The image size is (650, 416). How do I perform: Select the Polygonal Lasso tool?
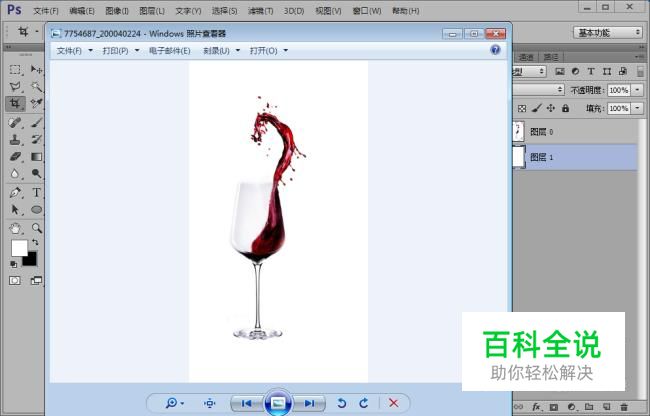pos(15,87)
